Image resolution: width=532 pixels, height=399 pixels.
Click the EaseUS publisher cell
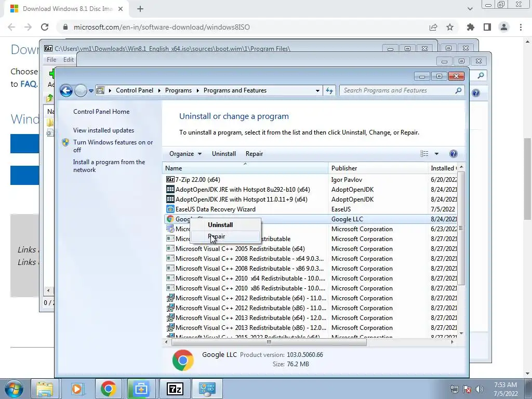[341, 209]
